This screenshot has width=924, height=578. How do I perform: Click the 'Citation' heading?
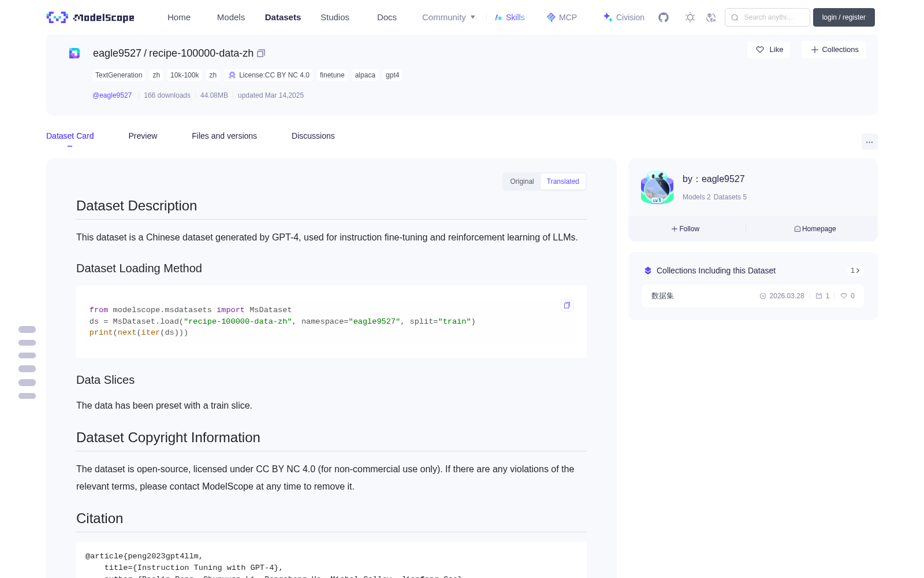(99, 518)
